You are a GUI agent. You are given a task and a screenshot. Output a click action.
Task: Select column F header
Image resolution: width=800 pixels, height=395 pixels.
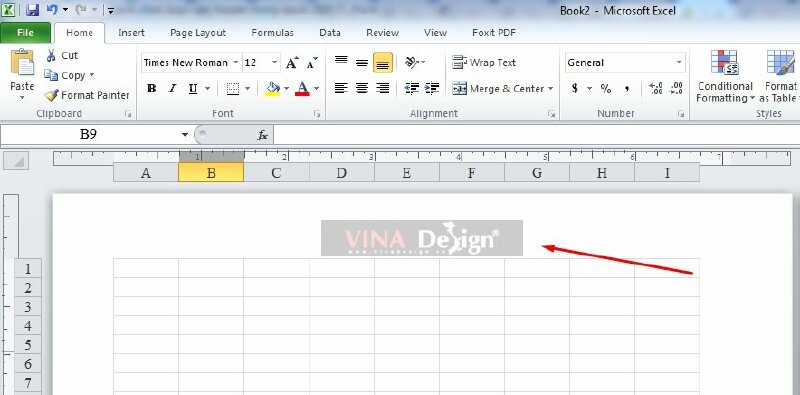[471, 172]
